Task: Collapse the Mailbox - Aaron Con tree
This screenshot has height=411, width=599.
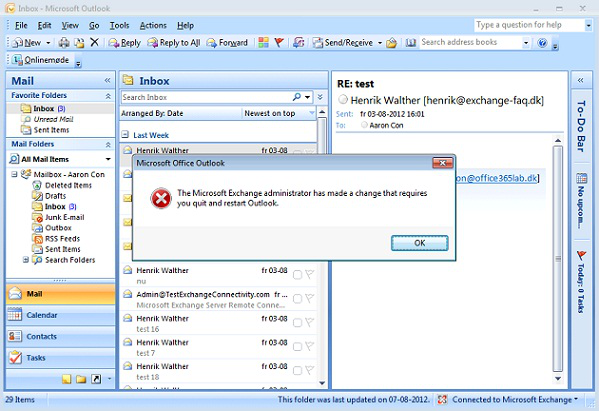Action: point(14,174)
